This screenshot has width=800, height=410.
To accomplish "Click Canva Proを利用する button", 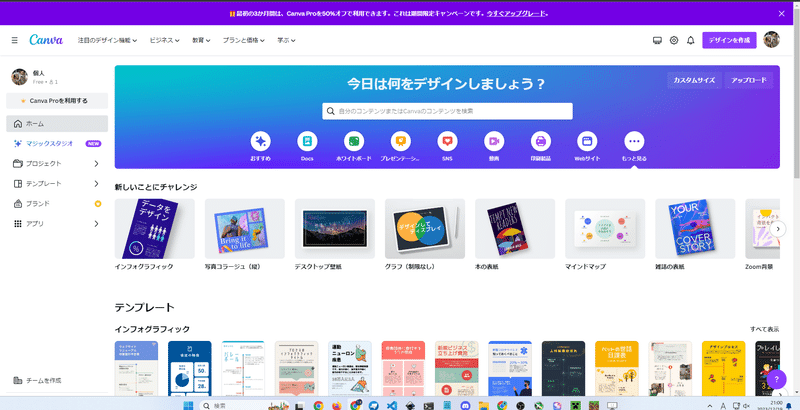I will (x=57, y=101).
